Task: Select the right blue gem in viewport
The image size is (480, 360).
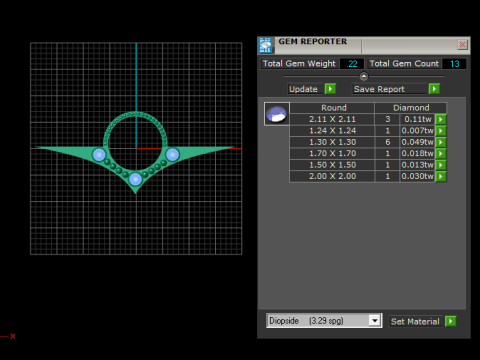Action: 172,154
